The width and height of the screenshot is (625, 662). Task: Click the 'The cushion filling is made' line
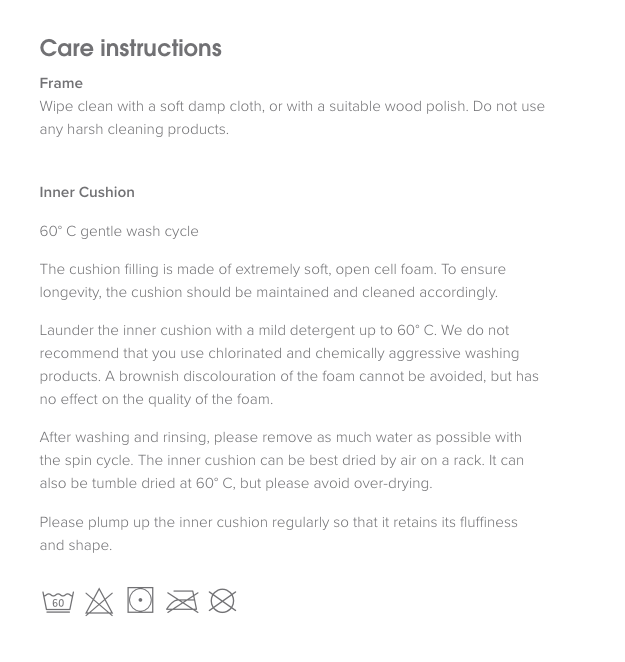pyautogui.click(x=272, y=269)
